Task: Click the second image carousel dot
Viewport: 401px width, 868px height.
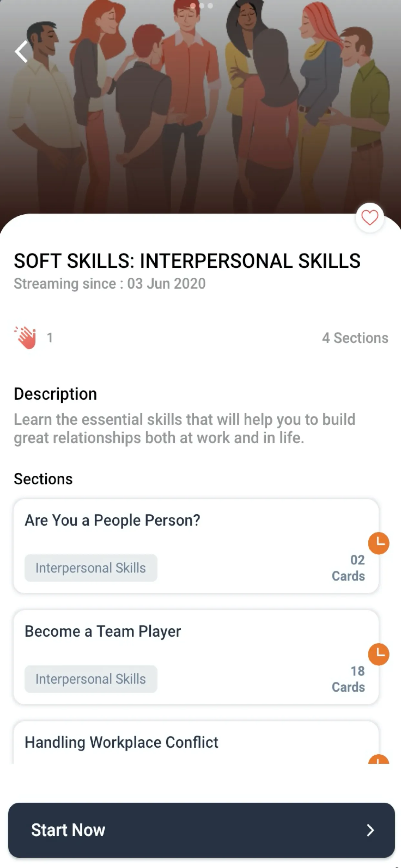Action: 201,6
